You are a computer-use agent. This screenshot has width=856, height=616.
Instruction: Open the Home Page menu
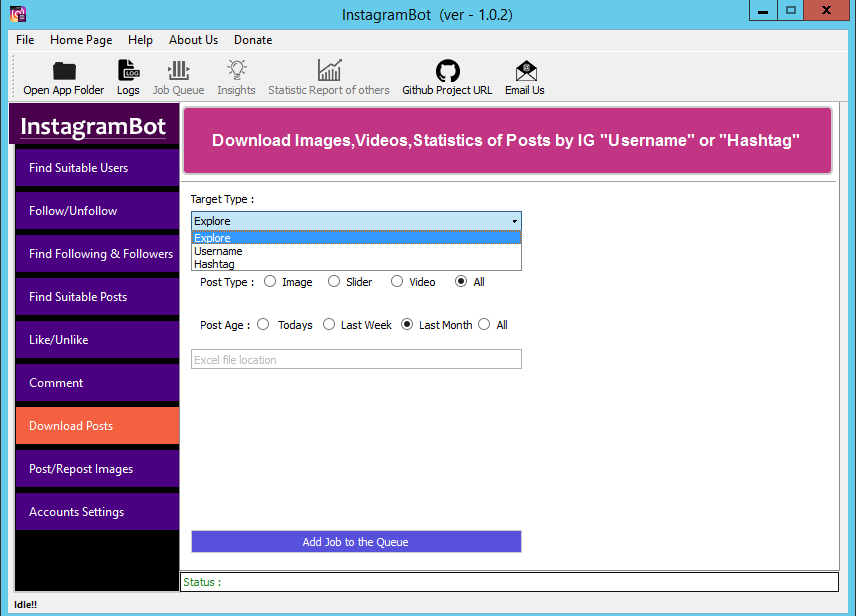pos(81,40)
